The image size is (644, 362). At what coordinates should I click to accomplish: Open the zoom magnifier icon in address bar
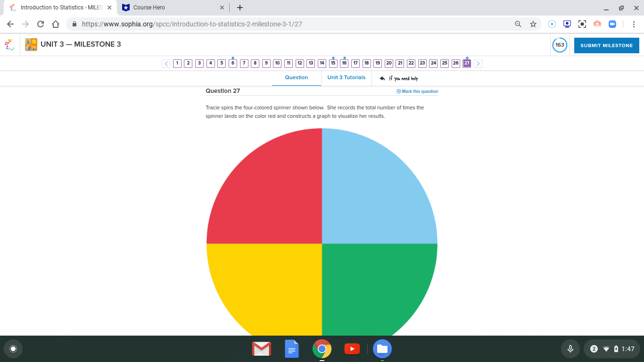[518, 24]
